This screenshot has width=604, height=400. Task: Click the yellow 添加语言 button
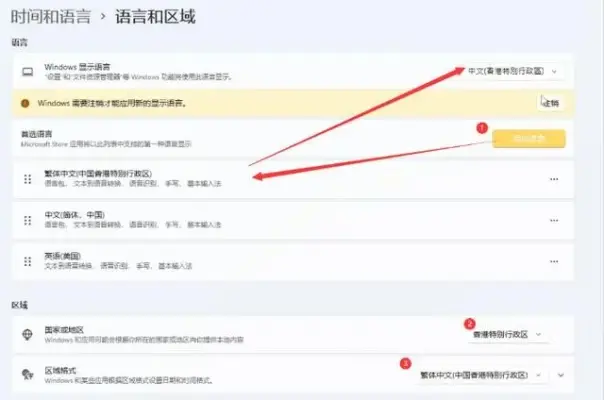click(x=529, y=139)
